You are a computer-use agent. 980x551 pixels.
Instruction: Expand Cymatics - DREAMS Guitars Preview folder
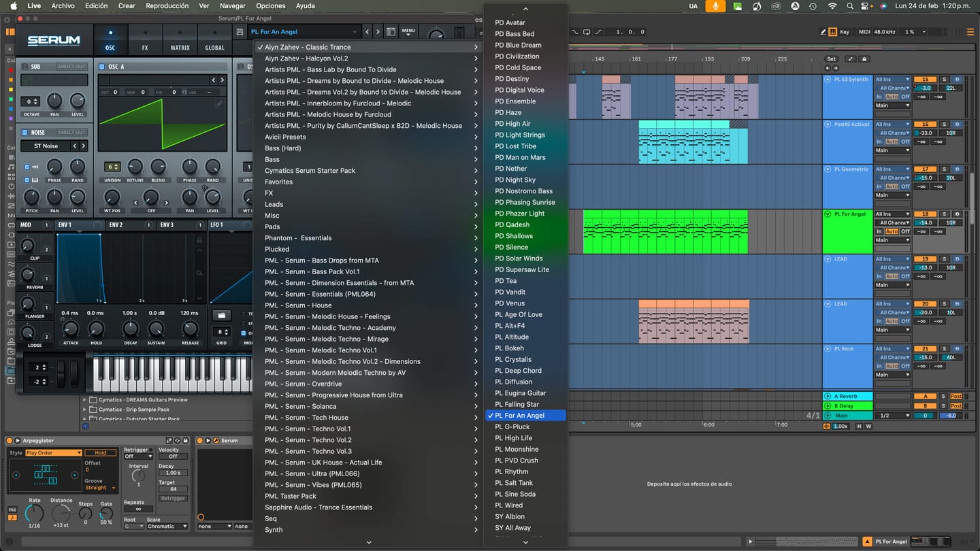(x=85, y=400)
